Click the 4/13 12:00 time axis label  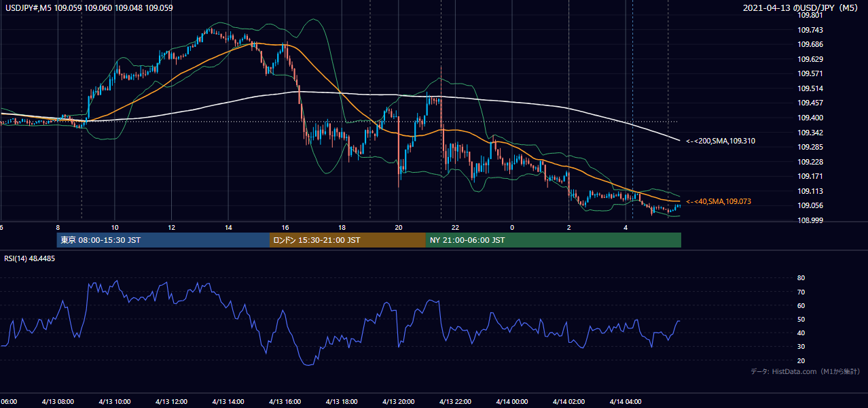pyautogui.click(x=171, y=401)
